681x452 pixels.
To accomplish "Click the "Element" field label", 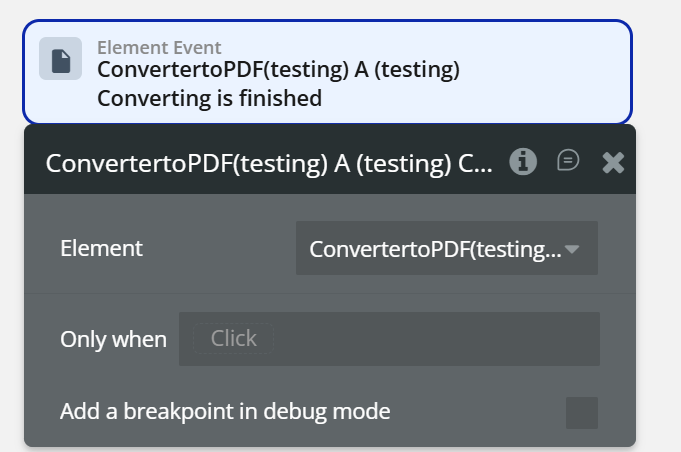I will click(x=101, y=248).
